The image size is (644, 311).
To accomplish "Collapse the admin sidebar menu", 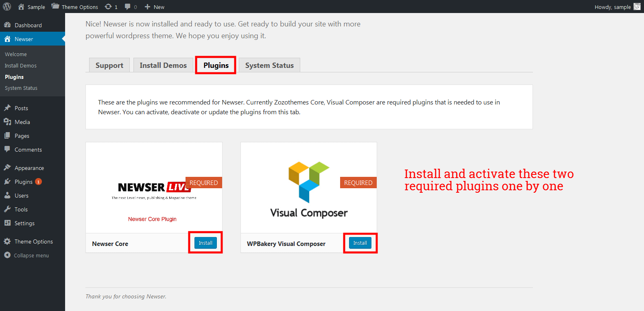I will coord(31,255).
